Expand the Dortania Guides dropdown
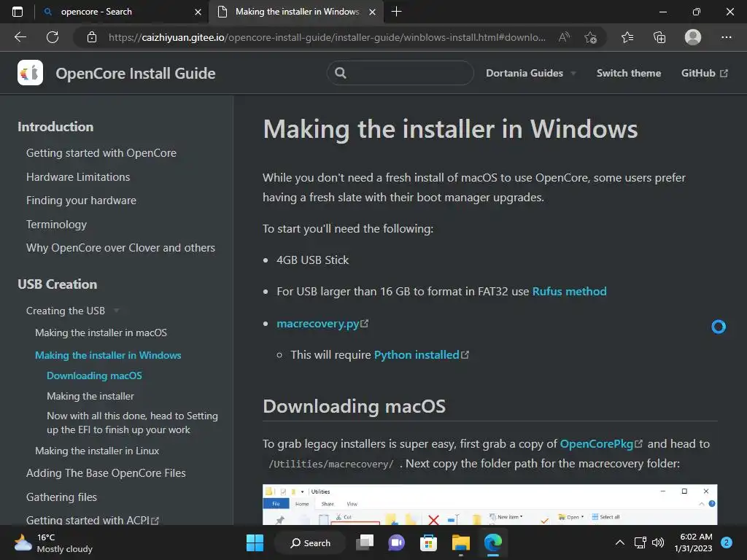The height and width of the screenshot is (560, 747). pyautogui.click(x=531, y=74)
